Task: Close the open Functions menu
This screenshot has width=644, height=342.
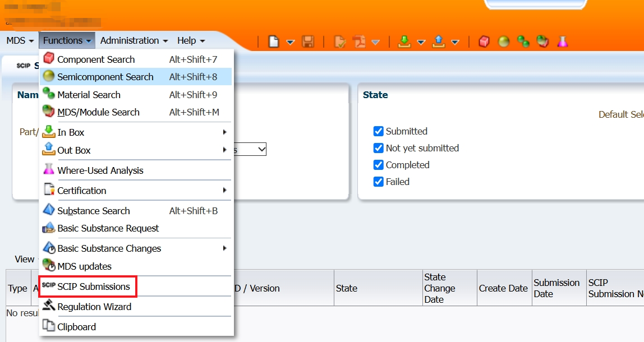Action: (x=67, y=40)
